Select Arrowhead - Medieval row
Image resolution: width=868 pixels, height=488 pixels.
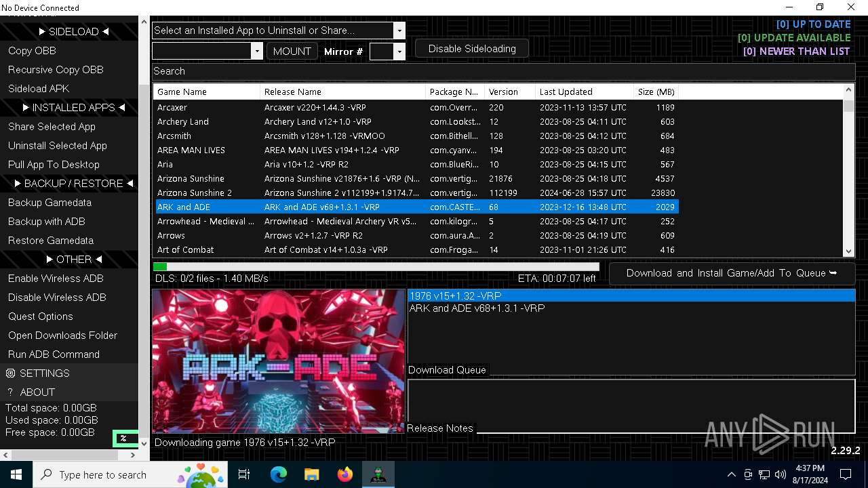pos(416,221)
